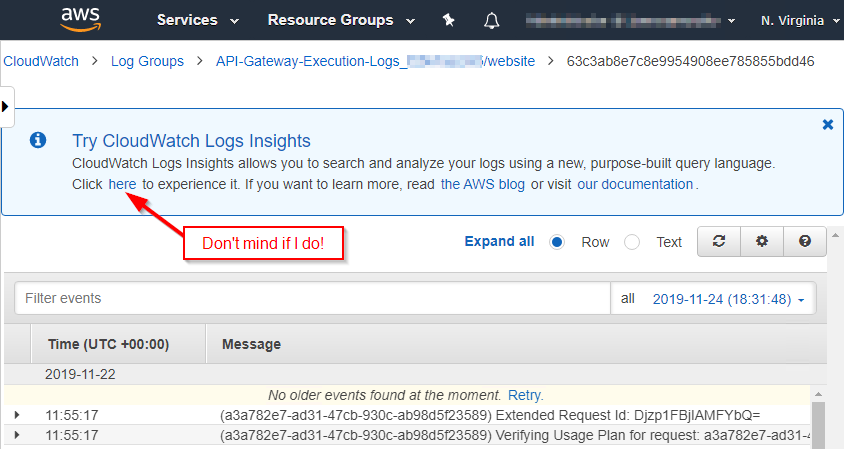Open 'the AWS blog' link
Viewport: 844px width, 449px height.
pyautogui.click(x=483, y=184)
